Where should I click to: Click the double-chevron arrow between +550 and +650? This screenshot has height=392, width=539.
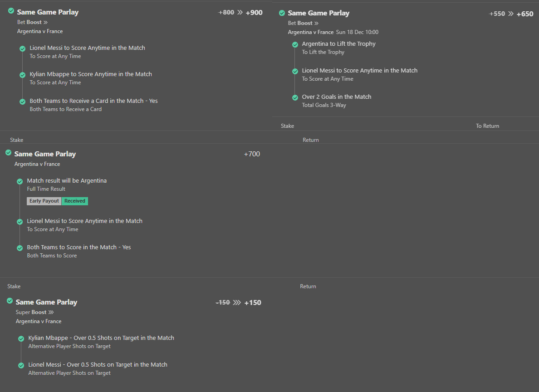pos(511,14)
